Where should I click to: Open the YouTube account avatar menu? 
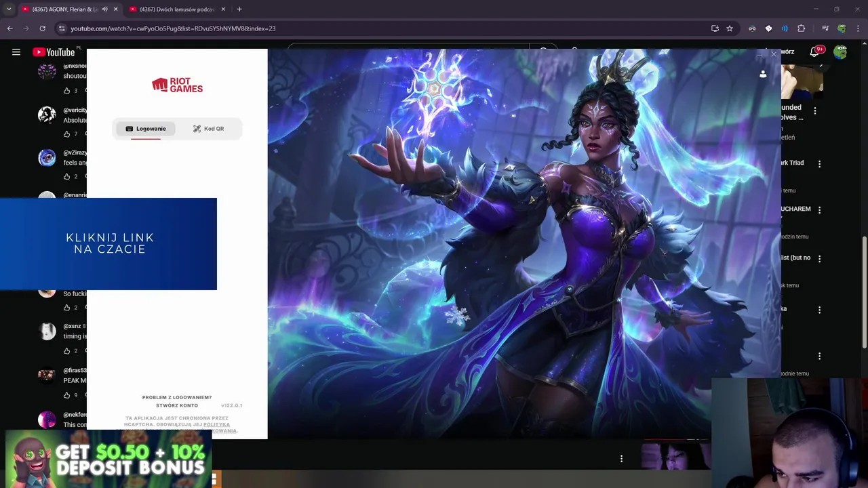(x=840, y=52)
